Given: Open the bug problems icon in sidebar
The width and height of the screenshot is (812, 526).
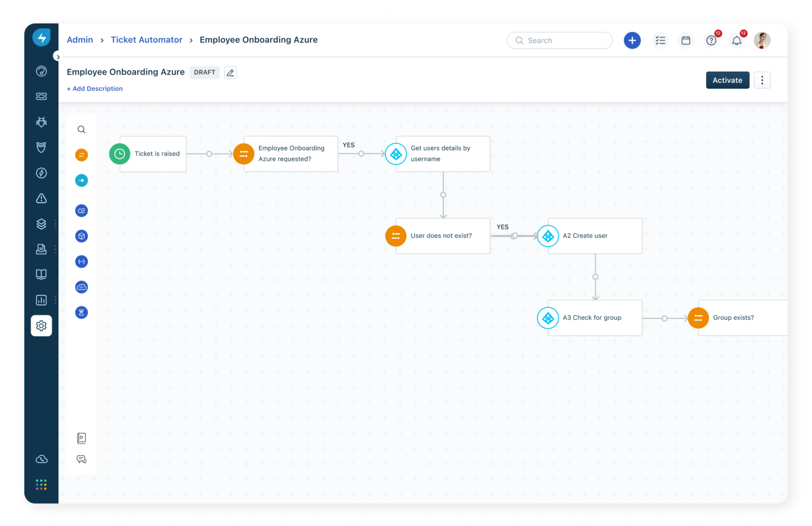Looking at the screenshot, I should pos(41,122).
